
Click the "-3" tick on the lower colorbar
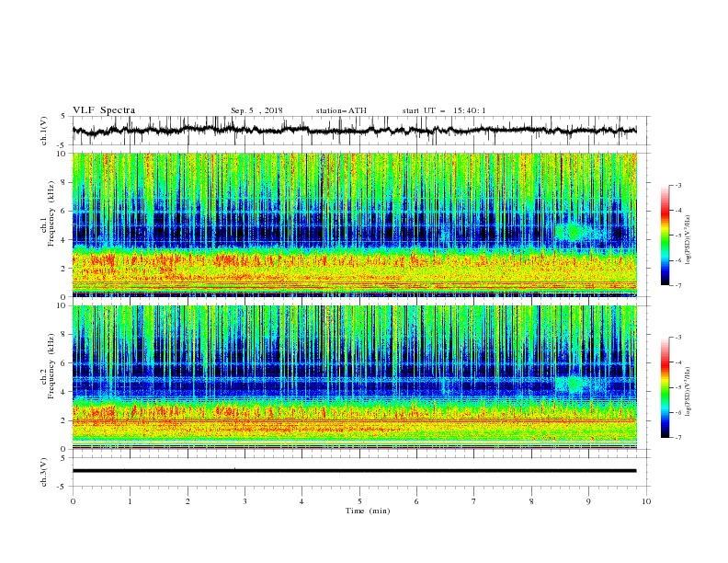pyautogui.click(x=677, y=338)
